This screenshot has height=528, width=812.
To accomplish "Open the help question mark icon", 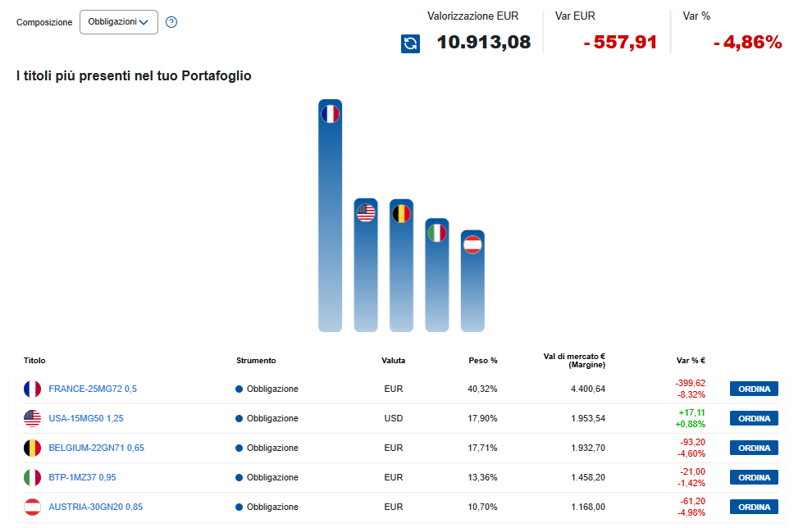I will (x=171, y=22).
